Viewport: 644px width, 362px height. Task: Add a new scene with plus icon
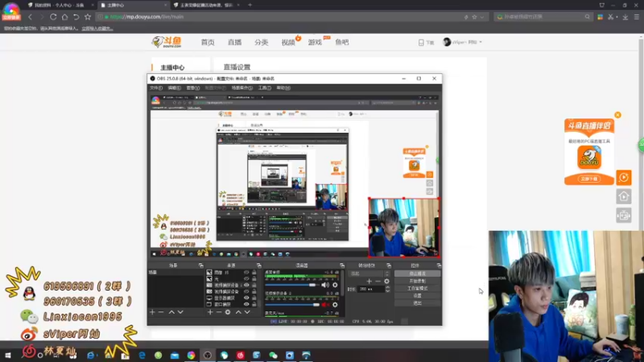pos(152,312)
